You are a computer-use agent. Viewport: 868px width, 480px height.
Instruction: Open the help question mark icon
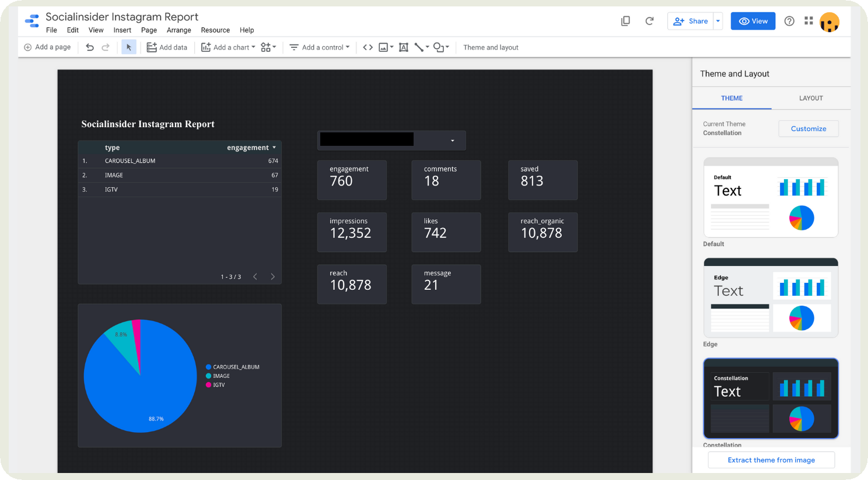coord(789,21)
